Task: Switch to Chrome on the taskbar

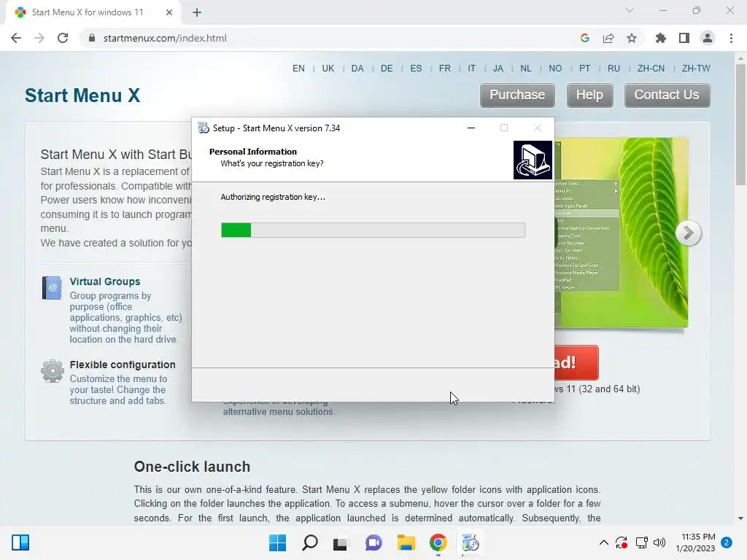Action: tap(438, 542)
